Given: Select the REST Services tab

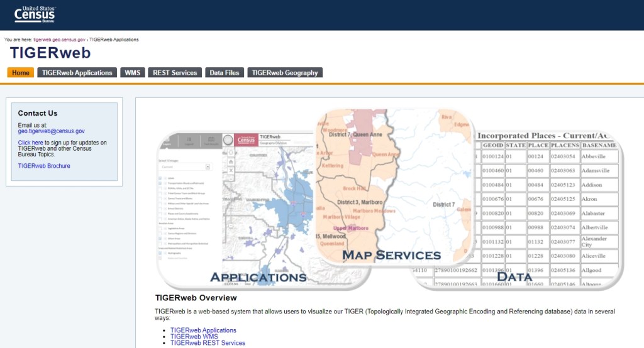Looking at the screenshot, I should [x=175, y=73].
